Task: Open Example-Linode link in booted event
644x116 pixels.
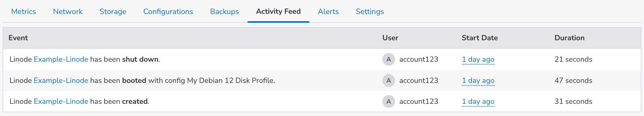Action: (61, 81)
